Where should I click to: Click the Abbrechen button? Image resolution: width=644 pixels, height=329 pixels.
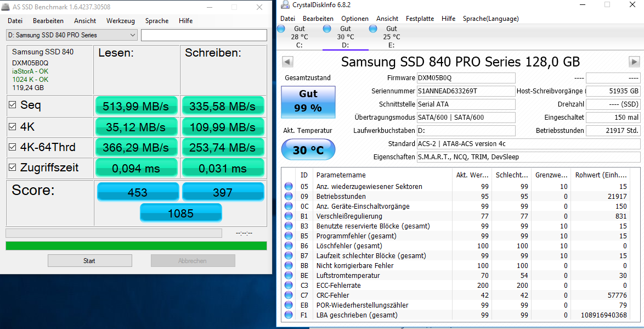(x=193, y=261)
